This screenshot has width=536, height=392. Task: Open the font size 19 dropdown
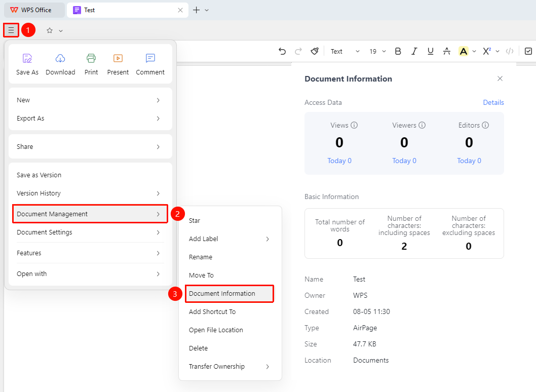click(377, 51)
